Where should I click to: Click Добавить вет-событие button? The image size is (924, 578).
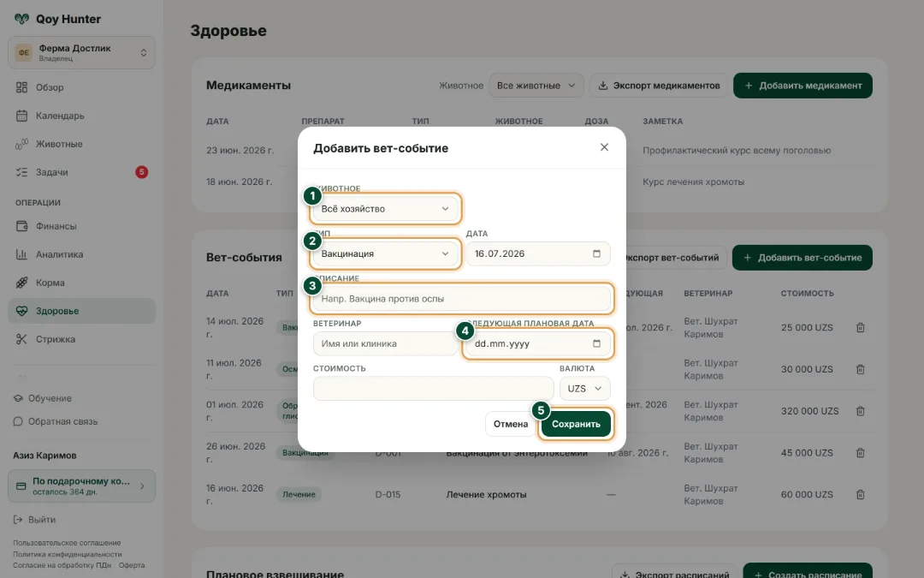coord(802,258)
